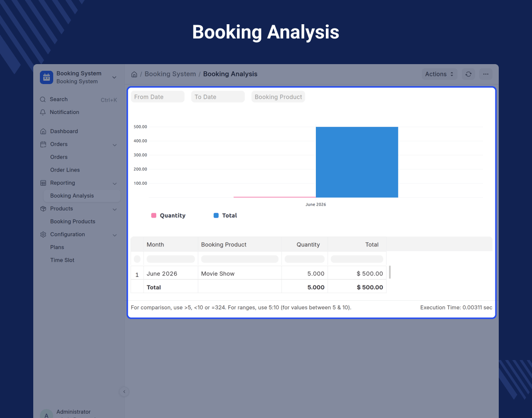Screen dimensions: 532x418
Task: Click the Booking Analysis breadcrumb title
Action: click(x=230, y=74)
